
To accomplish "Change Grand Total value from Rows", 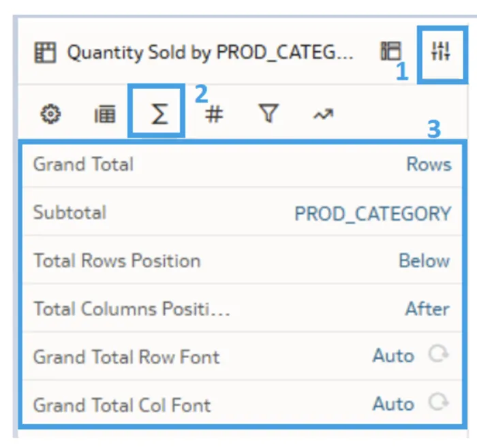I will 429,165.
